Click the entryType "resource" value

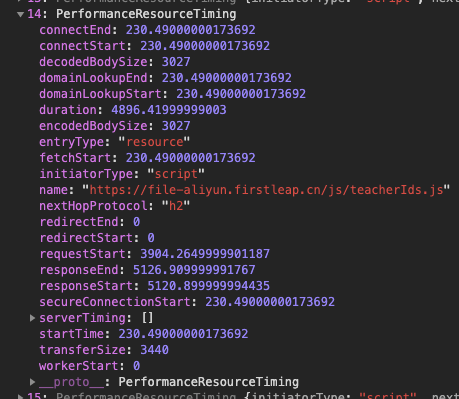click(x=154, y=142)
